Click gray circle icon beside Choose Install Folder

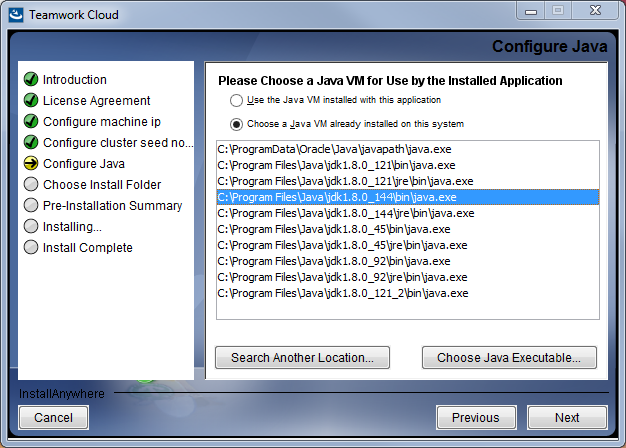coord(31,184)
